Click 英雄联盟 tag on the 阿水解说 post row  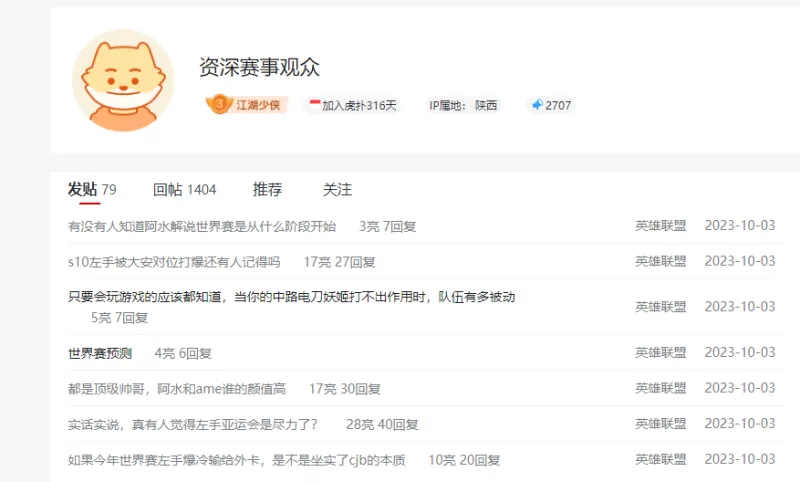[661, 225]
